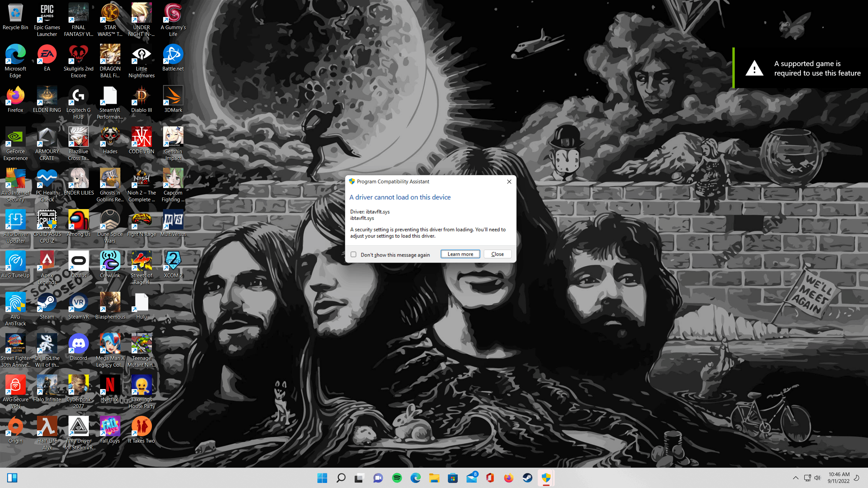The image size is (868, 488).
Task: Open the volume control in system tray
Action: pyautogui.click(x=817, y=478)
